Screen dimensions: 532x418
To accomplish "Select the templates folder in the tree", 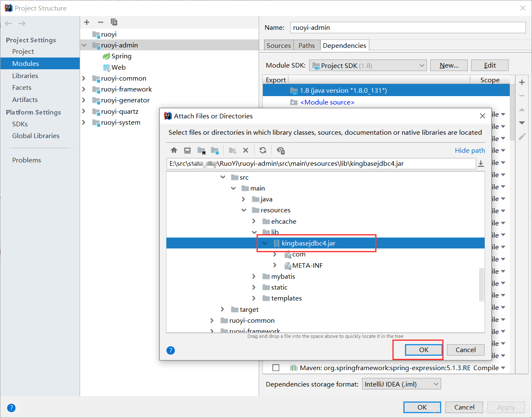I will tap(286, 298).
